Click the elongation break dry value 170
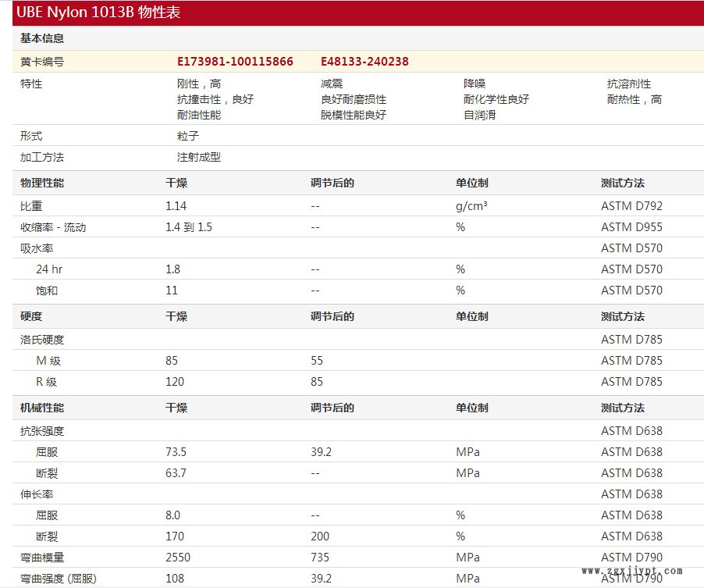 (x=175, y=536)
